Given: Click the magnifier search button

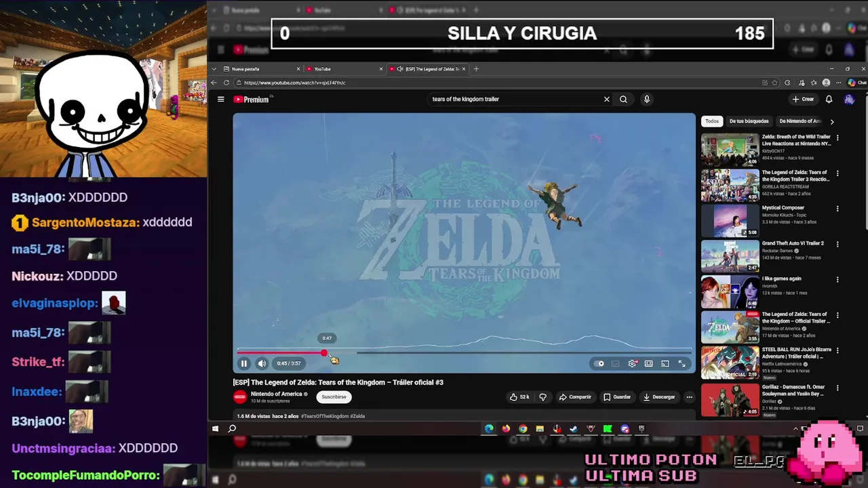Looking at the screenshot, I should (623, 99).
